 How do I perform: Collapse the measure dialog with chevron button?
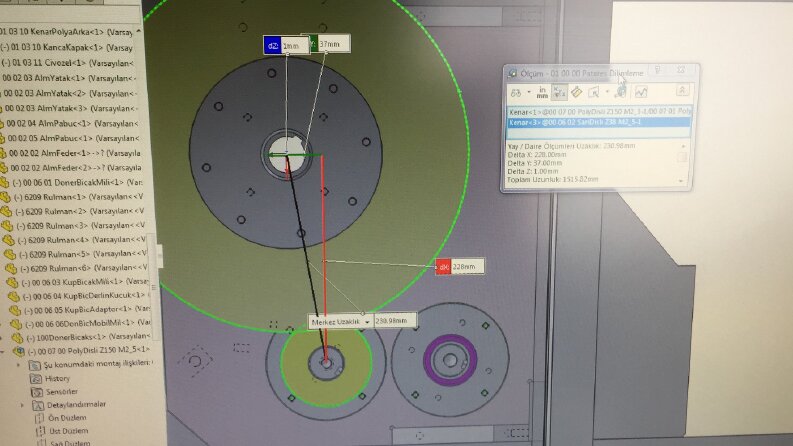682,91
